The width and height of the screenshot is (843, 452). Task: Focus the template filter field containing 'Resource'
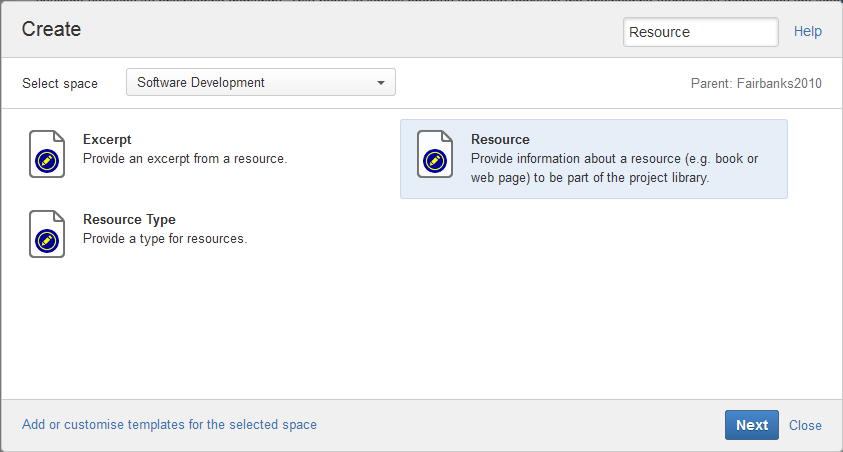700,32
